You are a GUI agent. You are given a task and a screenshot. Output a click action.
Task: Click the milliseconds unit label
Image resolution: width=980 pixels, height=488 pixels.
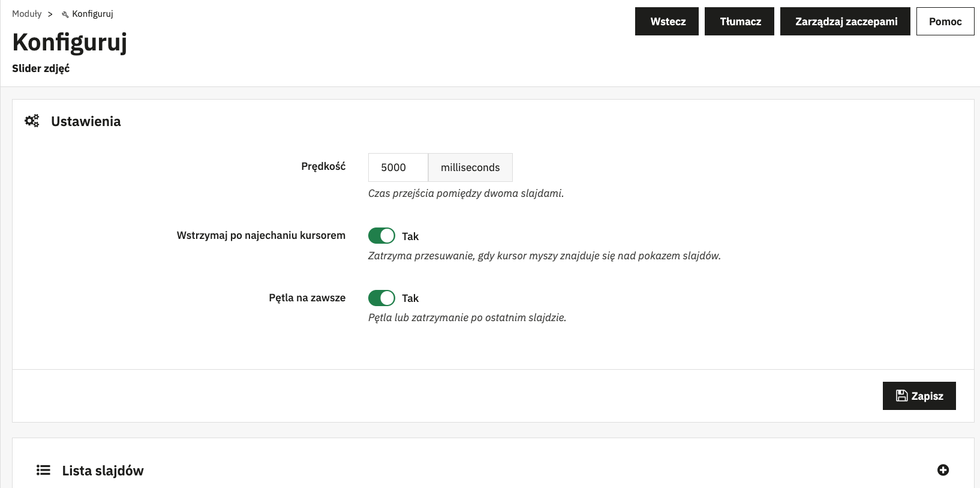point(470,167)
